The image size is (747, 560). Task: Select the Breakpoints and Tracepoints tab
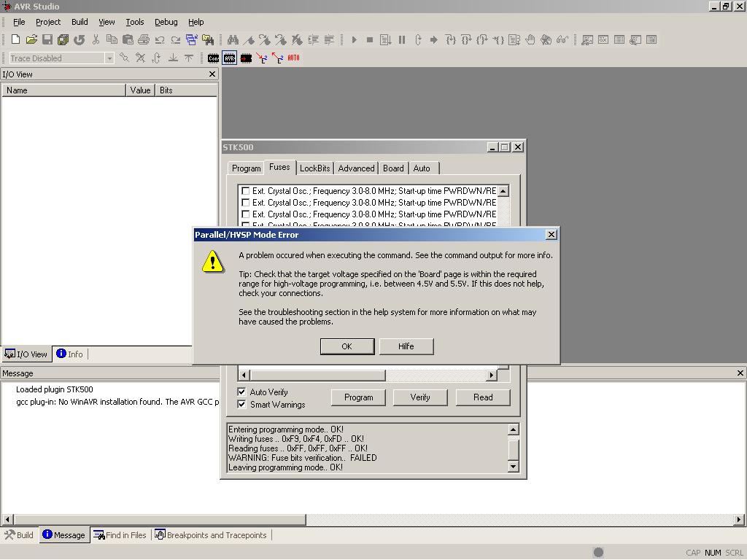[211, 534]
